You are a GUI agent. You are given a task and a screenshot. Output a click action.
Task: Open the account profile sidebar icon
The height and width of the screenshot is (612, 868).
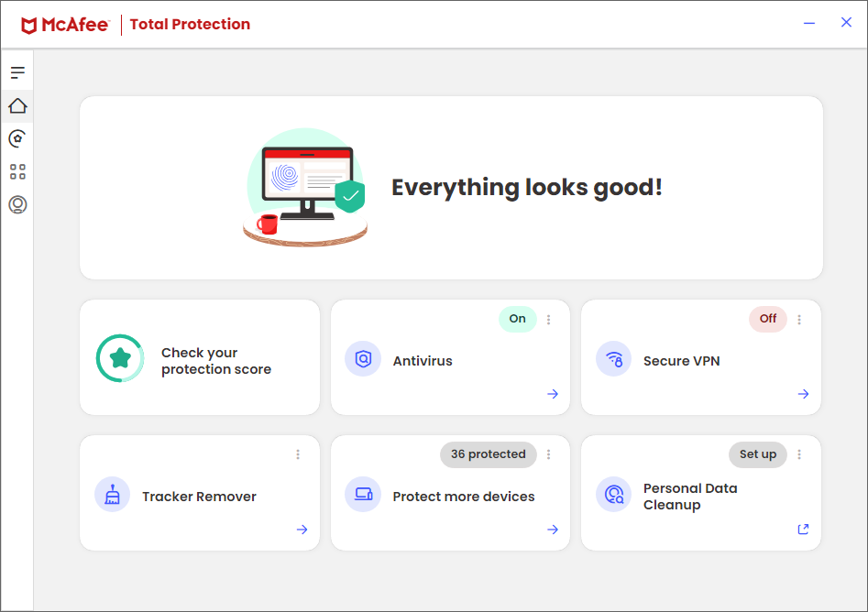(17, 204)
